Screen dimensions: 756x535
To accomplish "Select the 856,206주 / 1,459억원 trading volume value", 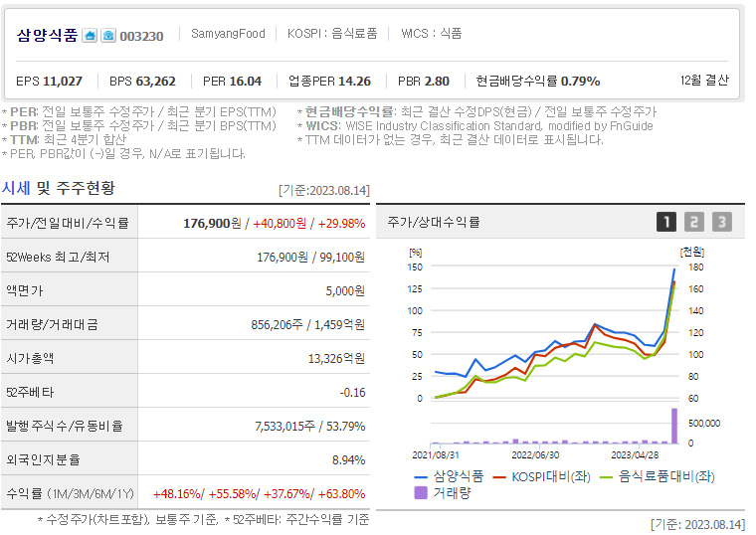I will (307, 325).
